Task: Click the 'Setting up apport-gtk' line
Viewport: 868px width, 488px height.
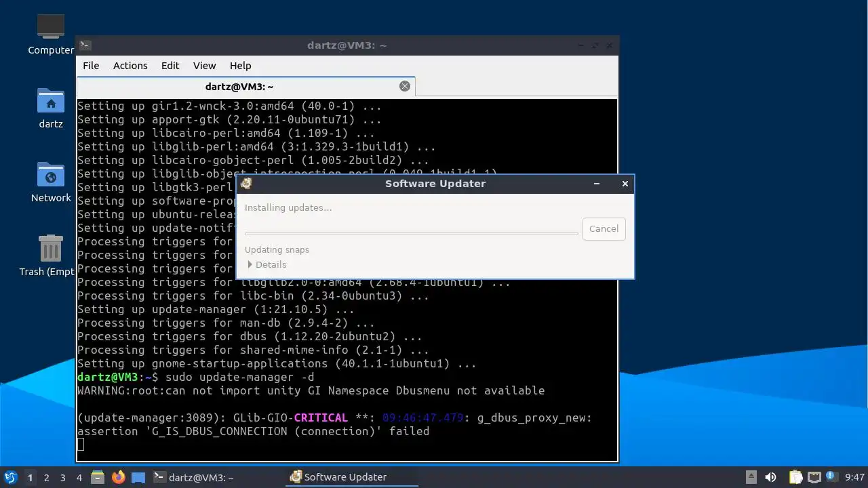Action: (229, 119)
